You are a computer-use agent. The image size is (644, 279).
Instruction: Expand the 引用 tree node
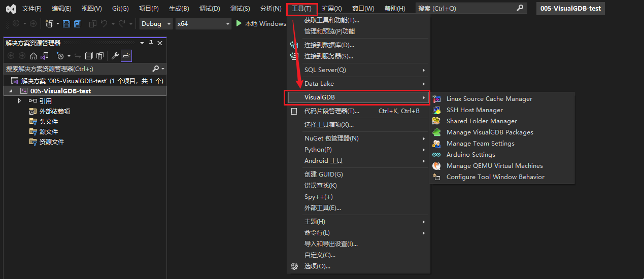coord(19,101)
